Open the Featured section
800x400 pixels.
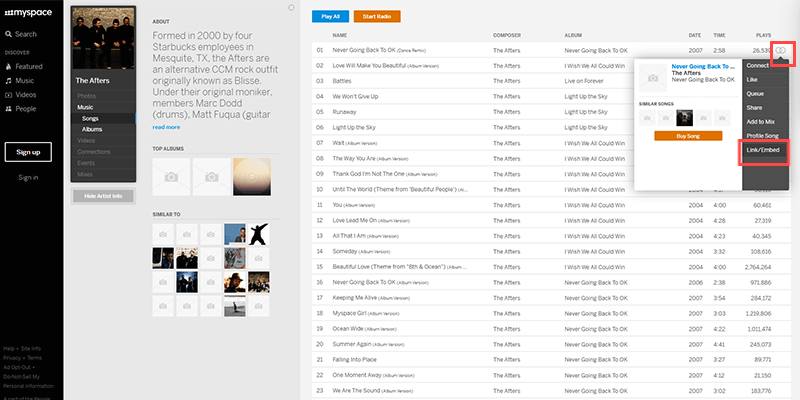pos(23,66)
